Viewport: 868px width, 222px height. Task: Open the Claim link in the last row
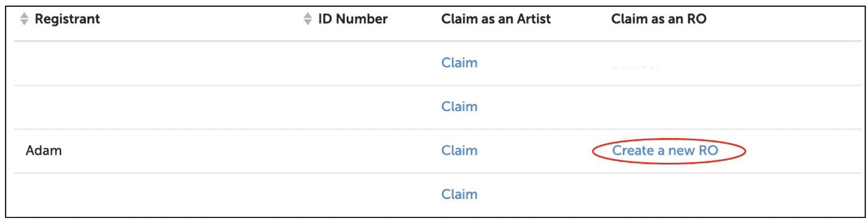[459, 194]
